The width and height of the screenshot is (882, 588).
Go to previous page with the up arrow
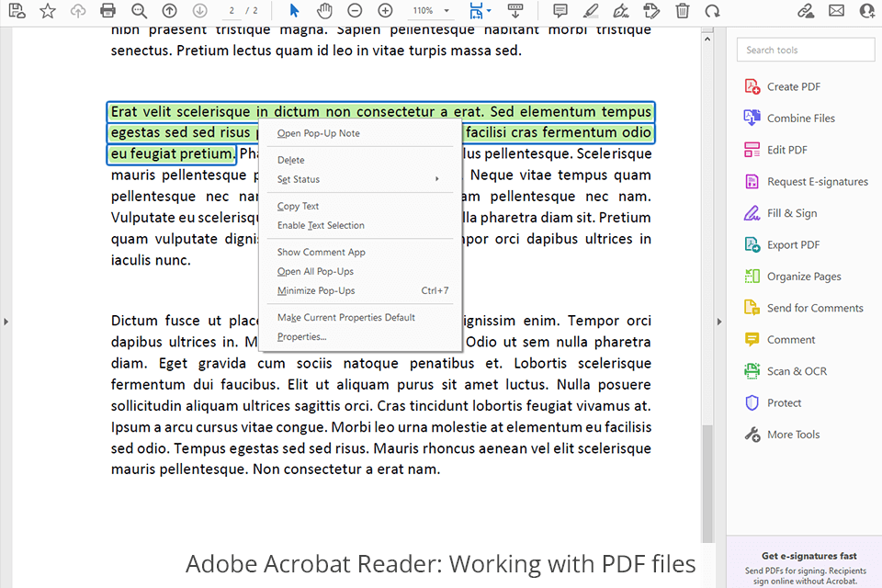169,11
